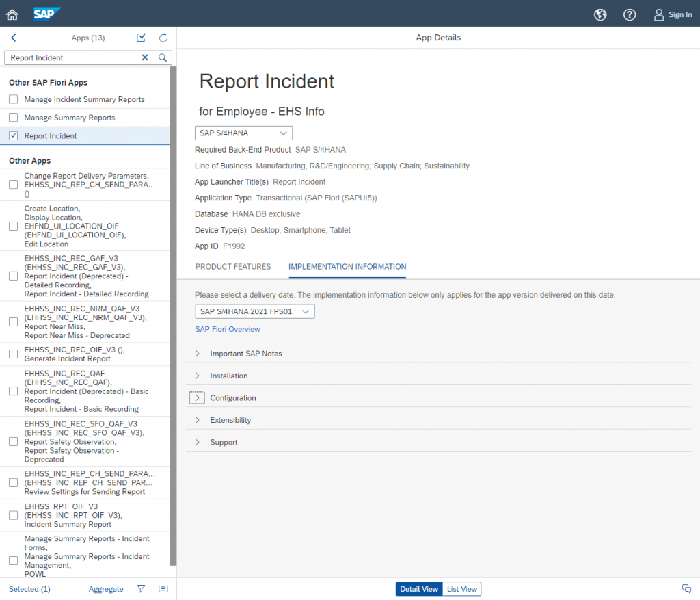Check Change Report Delivery Parameters checkbox
This screenshot has height=600, width=700.
coord(14,185)
